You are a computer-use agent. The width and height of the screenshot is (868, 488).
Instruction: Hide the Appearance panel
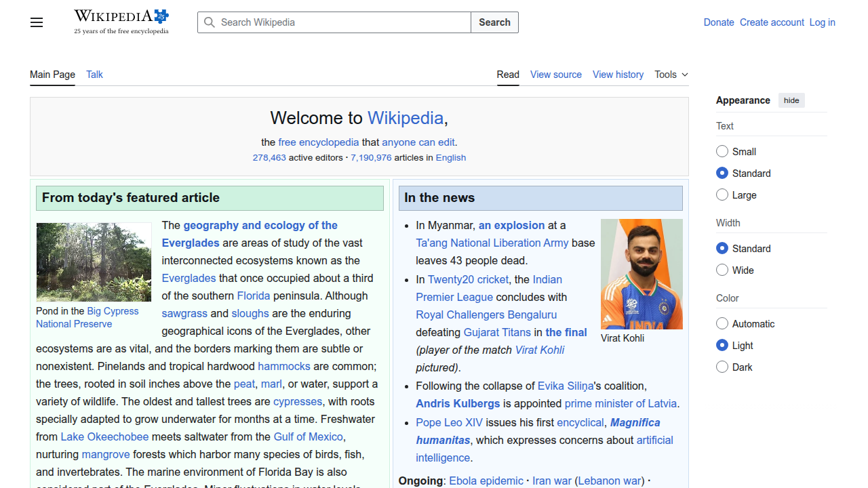click(791, 100)
